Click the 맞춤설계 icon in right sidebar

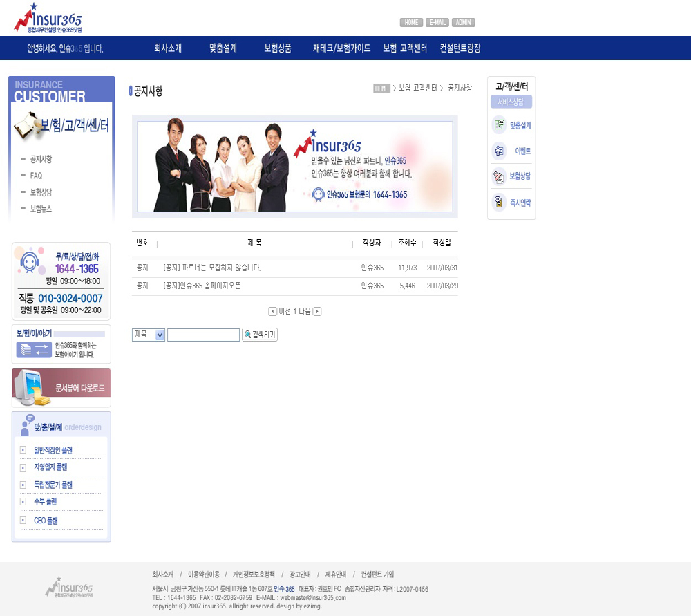click(499, 125)
